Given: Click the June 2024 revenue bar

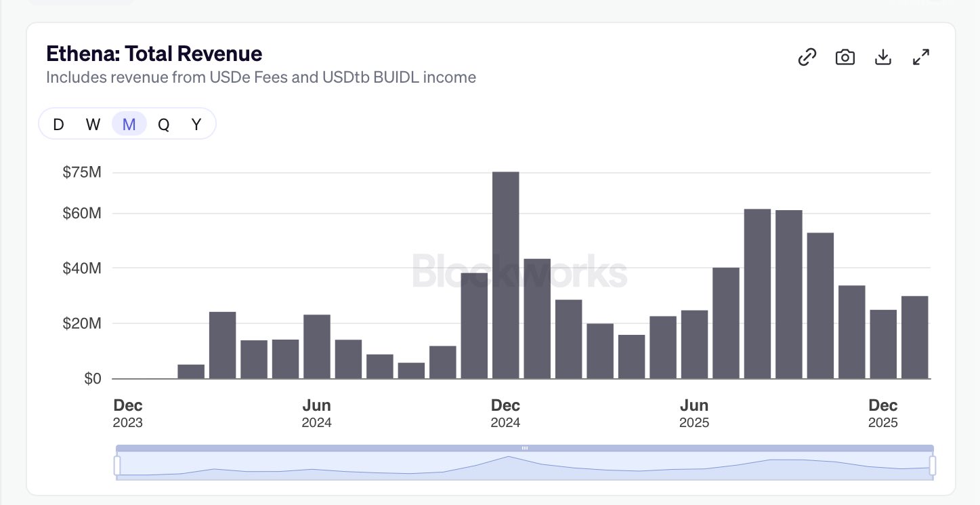Looking at the screenshot, I should [317, 346].
